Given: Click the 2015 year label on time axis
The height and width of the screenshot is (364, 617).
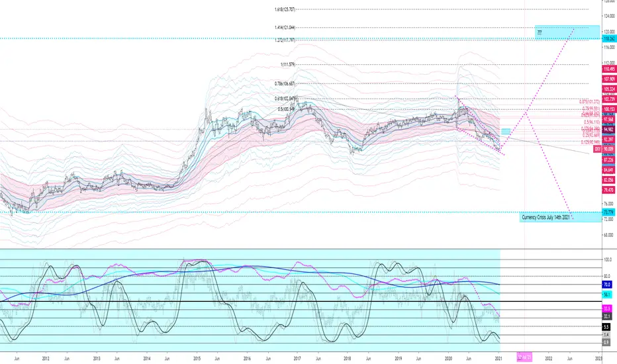Looking at the screenshot, I should point(197,359).
